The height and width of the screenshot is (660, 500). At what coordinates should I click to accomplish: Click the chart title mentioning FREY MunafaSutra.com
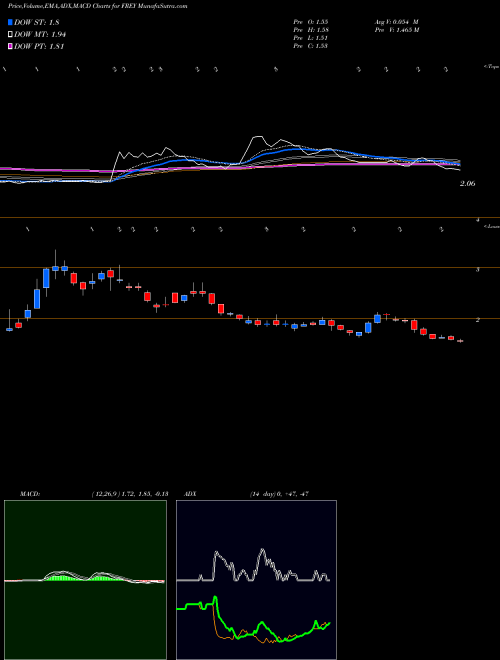(x=98, y=6)
